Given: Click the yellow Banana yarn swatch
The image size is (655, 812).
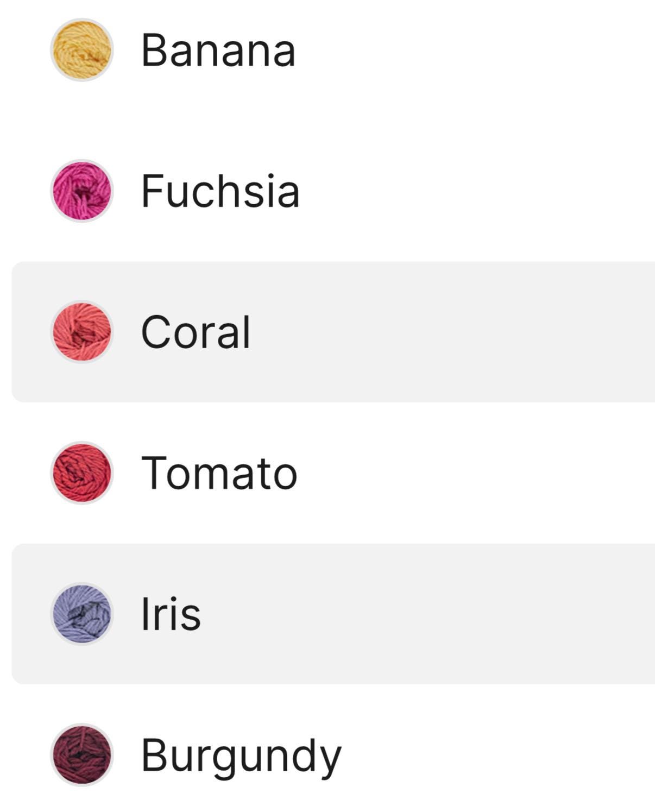Looking at the screenshot, I should (x=81, y=50).
